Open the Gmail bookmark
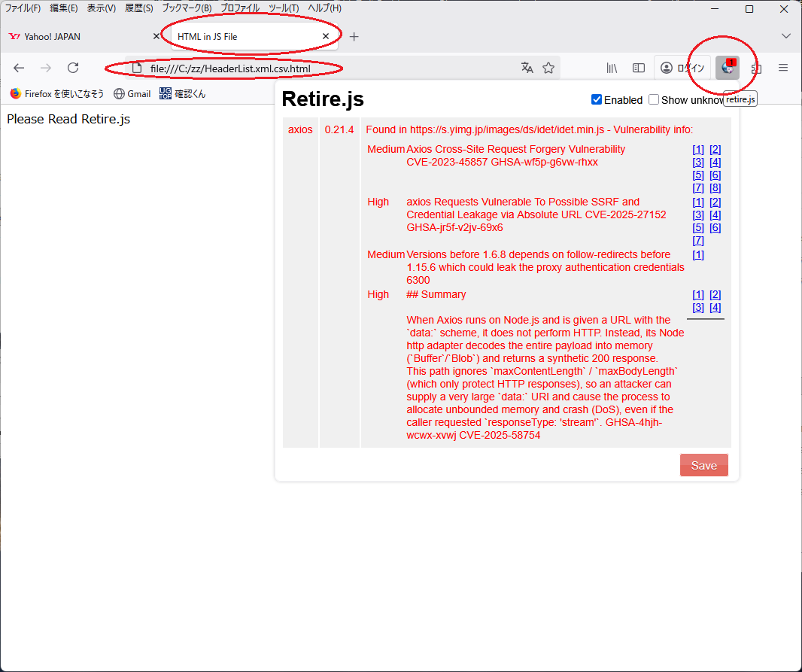The image size is (802, 672). point(132,93)
